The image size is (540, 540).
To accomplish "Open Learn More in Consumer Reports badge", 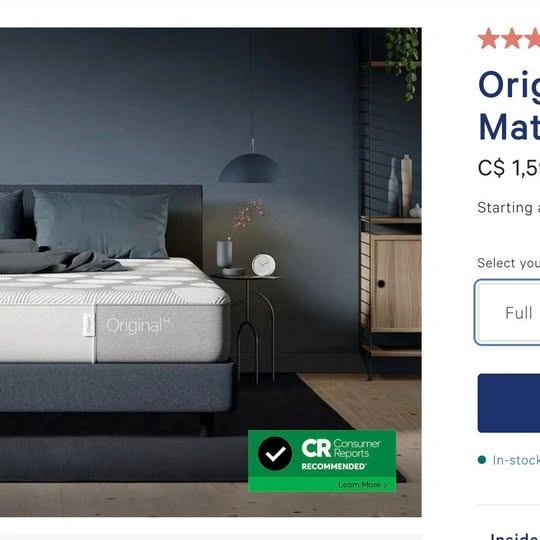I will click(x=363, y=485).
